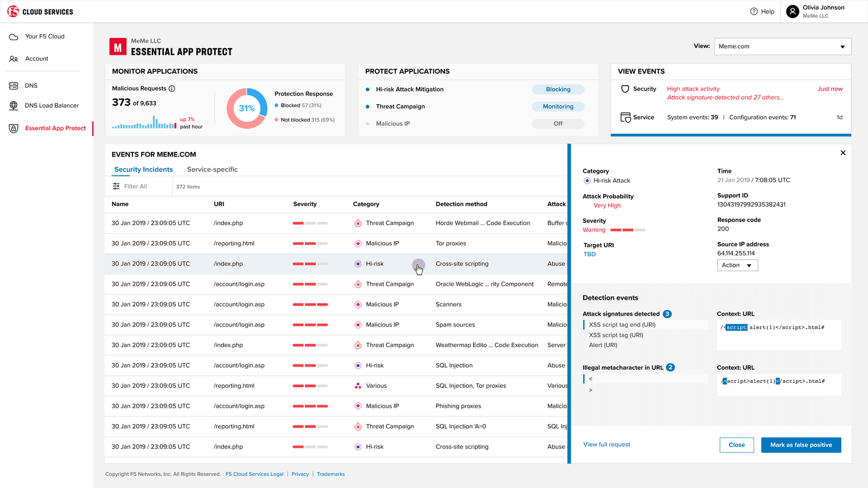Switch to the Service-specific tab
This screenshot has height=488, width=868.
pos(212,169)
